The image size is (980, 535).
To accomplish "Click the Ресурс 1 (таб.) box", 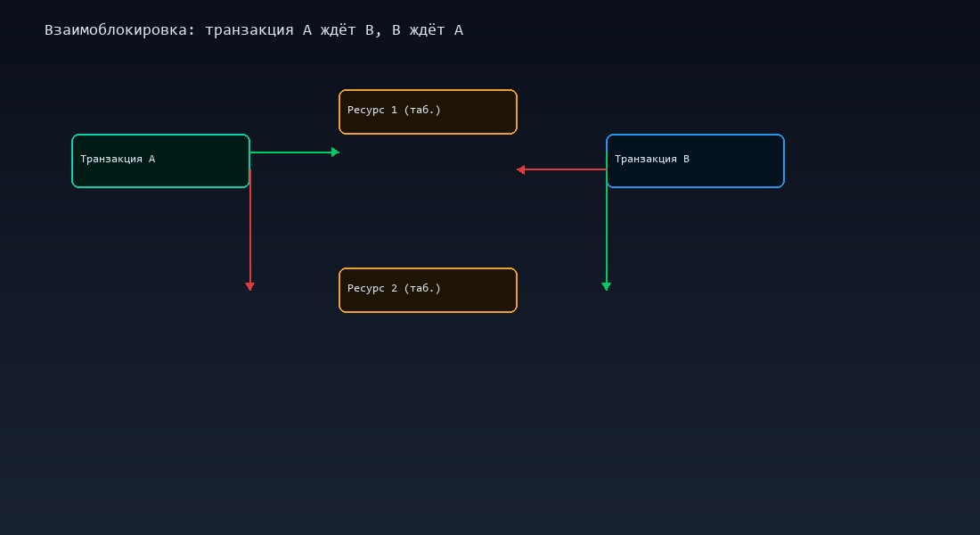I will 428,112.
